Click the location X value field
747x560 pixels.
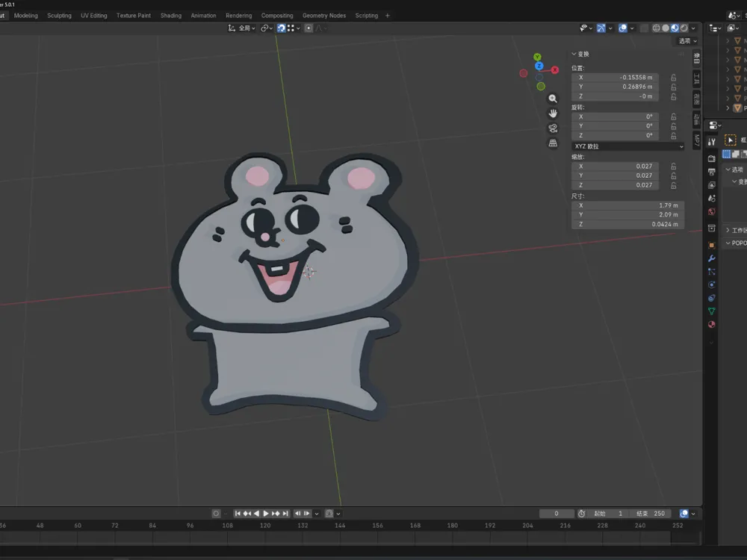(x=615, y=78)
